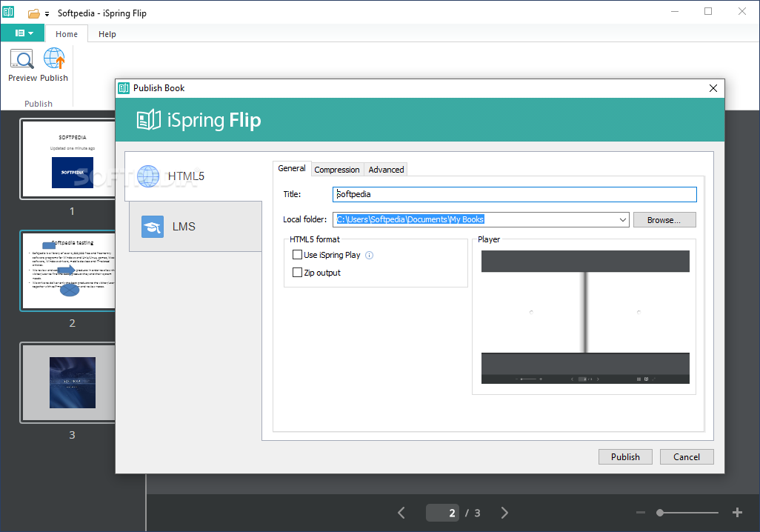
Task: Click the current page number box
Action: [443, 513]
